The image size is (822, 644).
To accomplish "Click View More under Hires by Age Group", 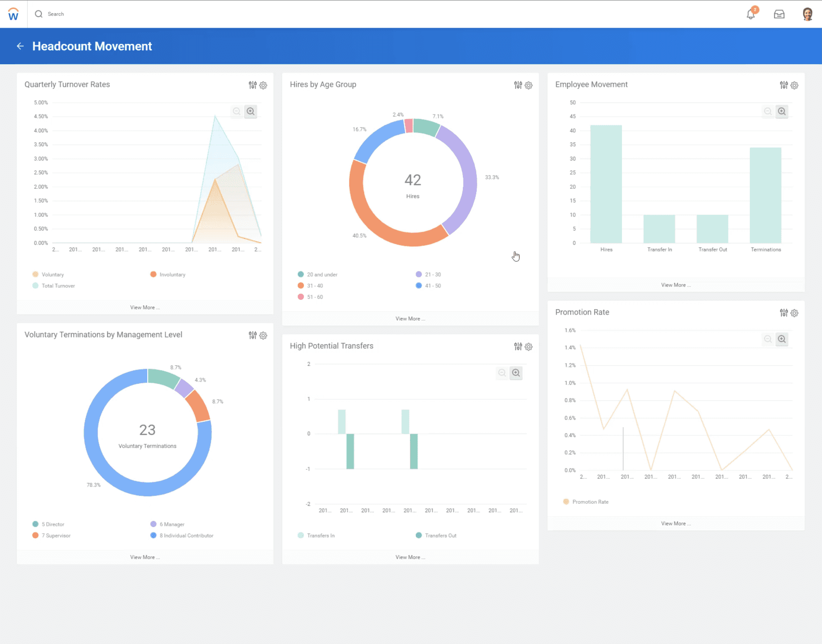I will 410,319.
